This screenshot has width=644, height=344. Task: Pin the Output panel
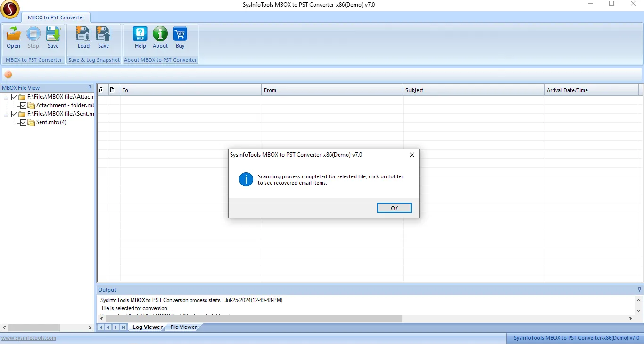[x=639, y=290]
